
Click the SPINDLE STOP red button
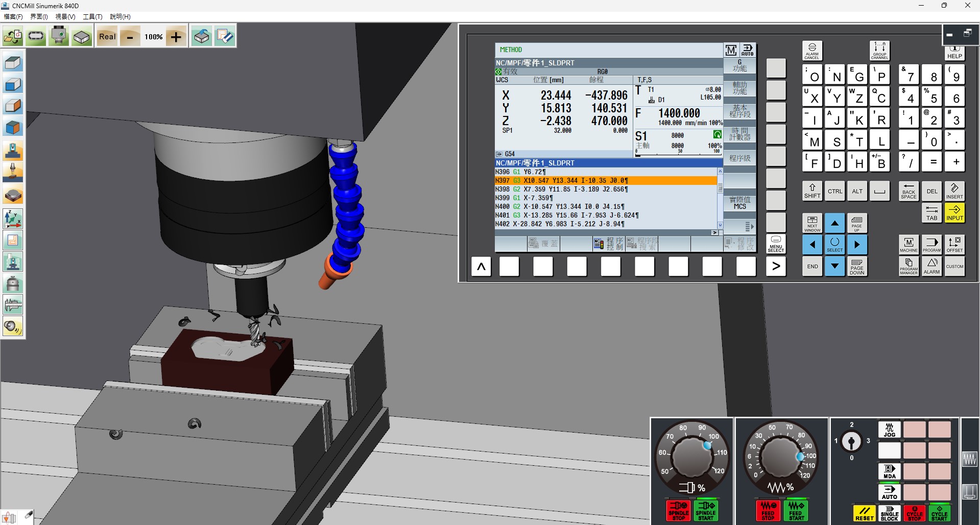pos(679,511)
